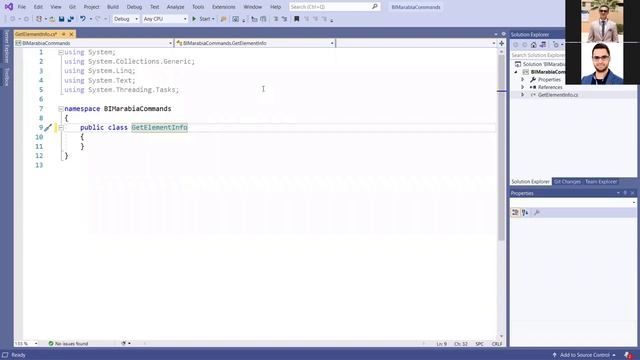Click the Pending Changes Filter icon
The image size is (640, 360).
tap(556, 45)
